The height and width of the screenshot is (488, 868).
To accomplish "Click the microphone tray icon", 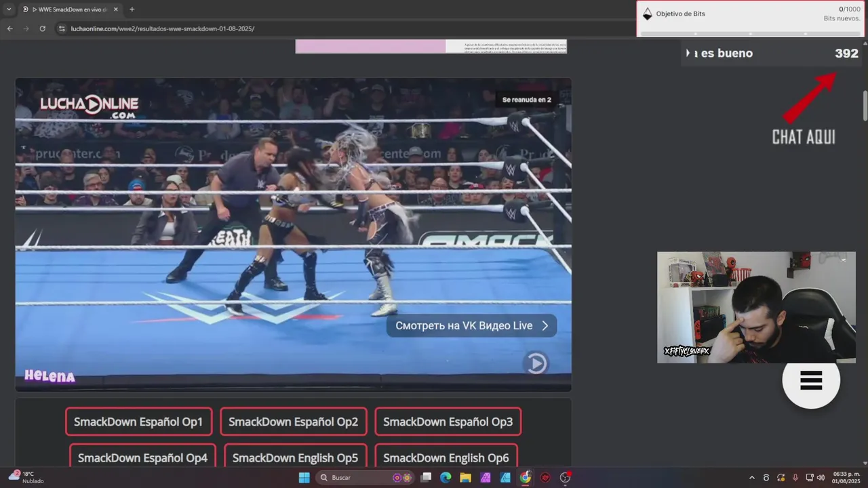I will tap(795, 477).
